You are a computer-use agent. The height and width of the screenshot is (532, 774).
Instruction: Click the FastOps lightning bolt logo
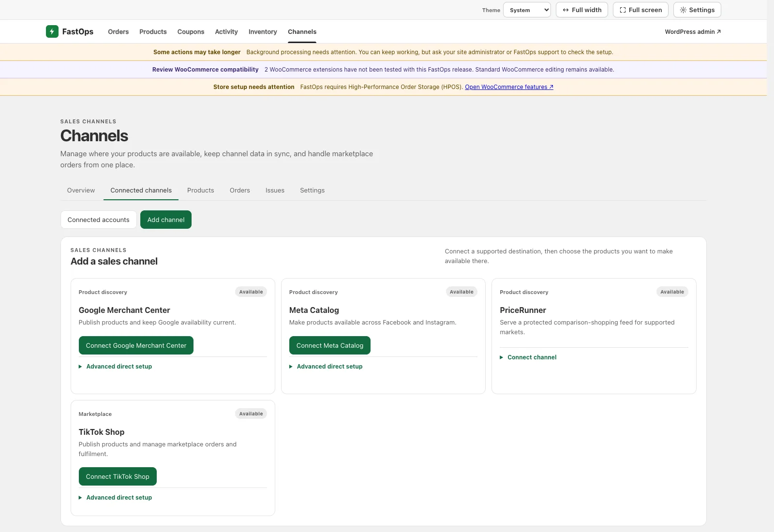coord(52,31)
